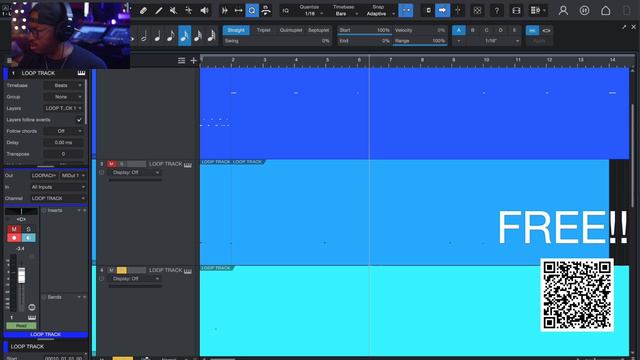Open the question mark help icon
Screen dimensions: 640x360
497,11
